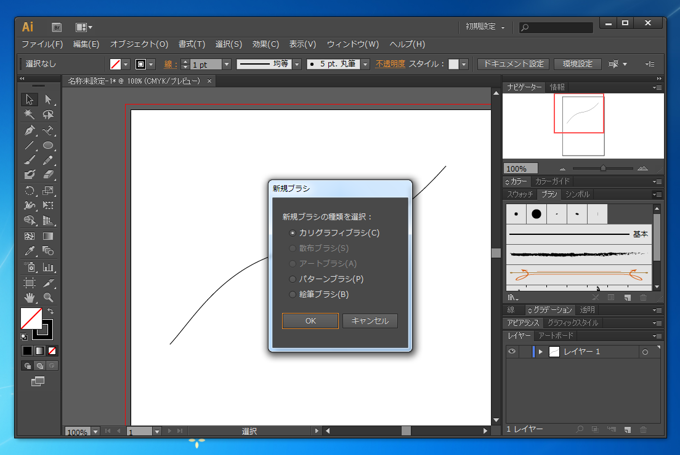This screenshot has width=680, height=455.
Task: Switch to the 情報 tab
Action: coord(557,87)
